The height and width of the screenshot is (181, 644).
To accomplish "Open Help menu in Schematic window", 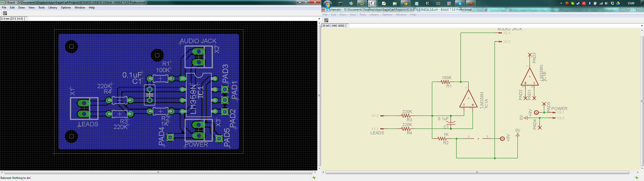I will click(413, 15).
